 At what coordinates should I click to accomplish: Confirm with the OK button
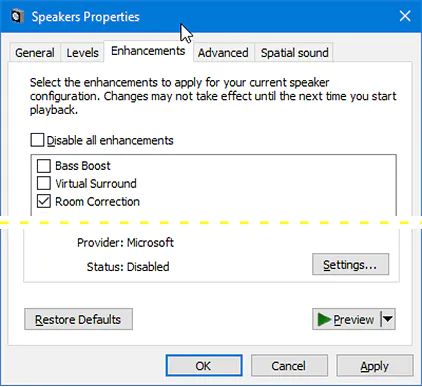point(204,366)
